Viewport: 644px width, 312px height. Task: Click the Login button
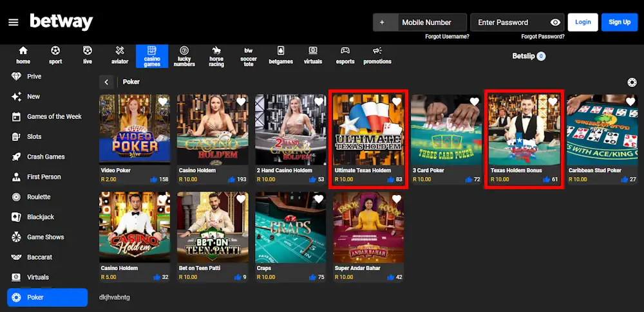tap(583, 22)
